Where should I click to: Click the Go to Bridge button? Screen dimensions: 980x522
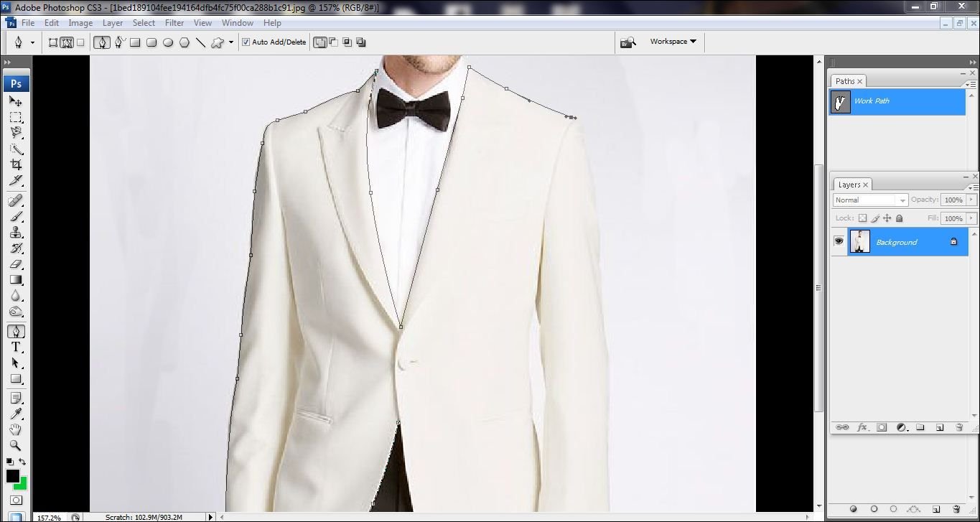[627, 41]
